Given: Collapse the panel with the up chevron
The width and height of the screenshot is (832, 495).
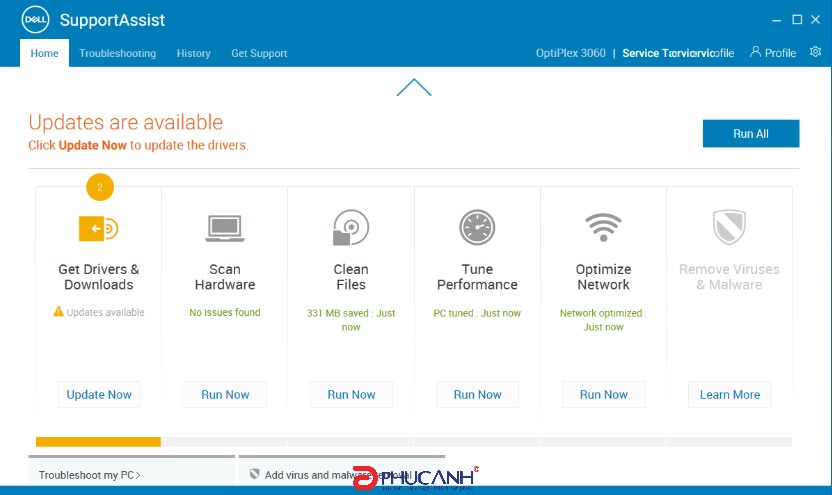Looking at the screenshot, I should pyautogui.click(x=414, y=88).
